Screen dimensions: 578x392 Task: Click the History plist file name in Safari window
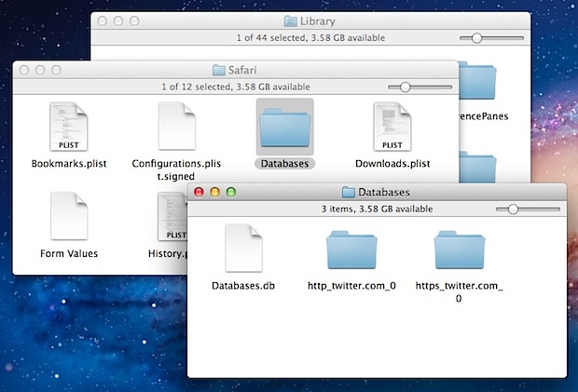click(x=168, y=253)
